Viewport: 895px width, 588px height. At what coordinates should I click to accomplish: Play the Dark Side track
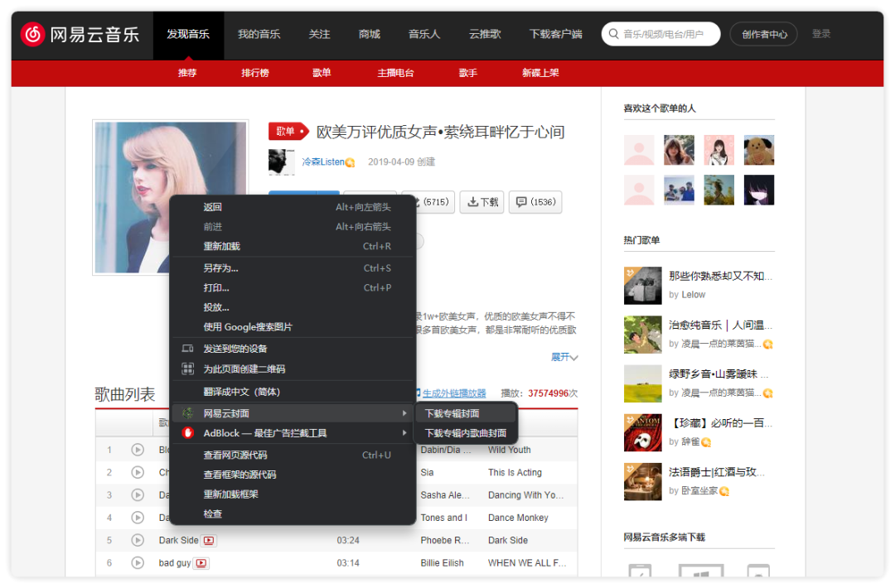pyautogui.click(x=138, y=540)
